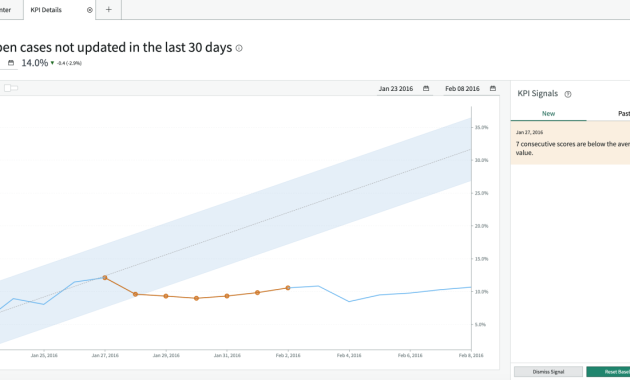Close the KPI Details tab

pos(90,10)
